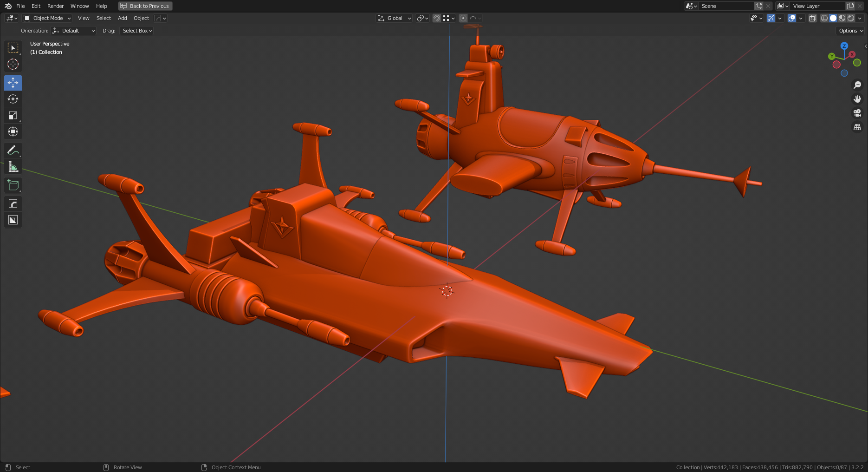Open the Global transform orientation dropdown
Screen dimensions: 868x472
click(395, 18)
